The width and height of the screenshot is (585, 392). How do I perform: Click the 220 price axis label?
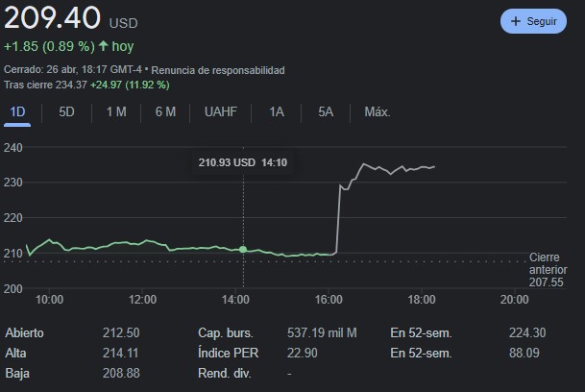[x=13, y=218]
